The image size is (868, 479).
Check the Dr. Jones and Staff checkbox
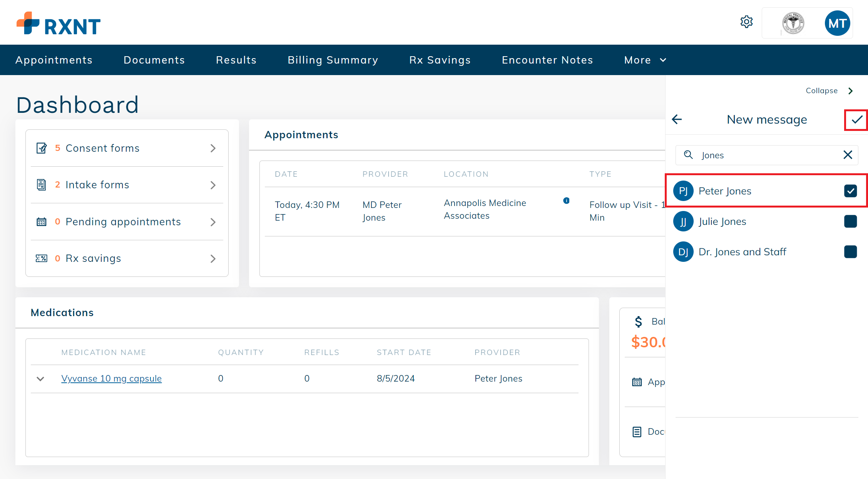850,252
